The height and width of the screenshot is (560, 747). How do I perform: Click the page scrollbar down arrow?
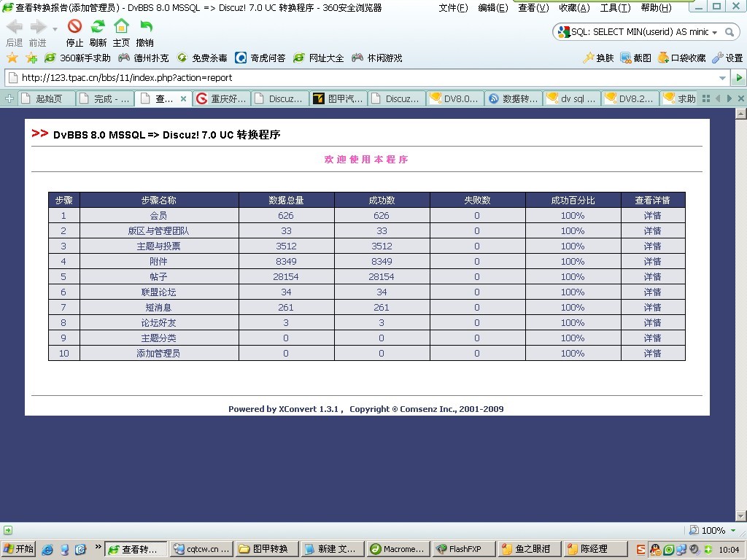tap(741, 516)
